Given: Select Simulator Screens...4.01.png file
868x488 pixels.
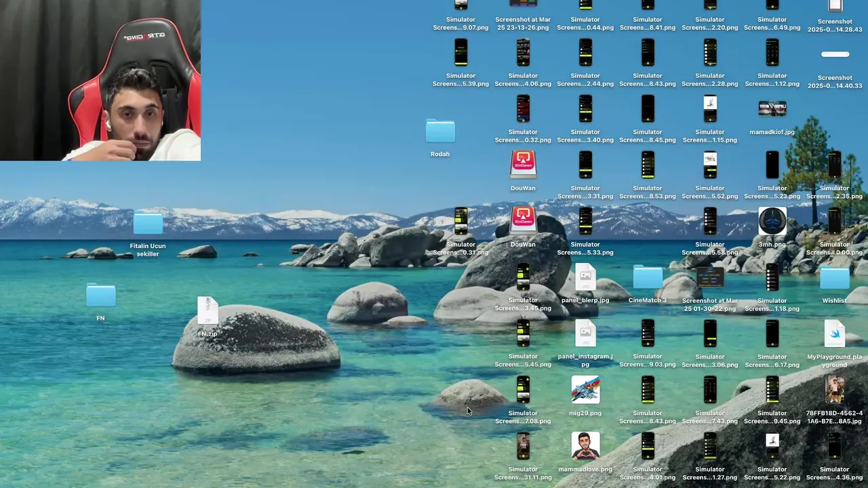Looking at the screenshot, I should coord(648,446).
